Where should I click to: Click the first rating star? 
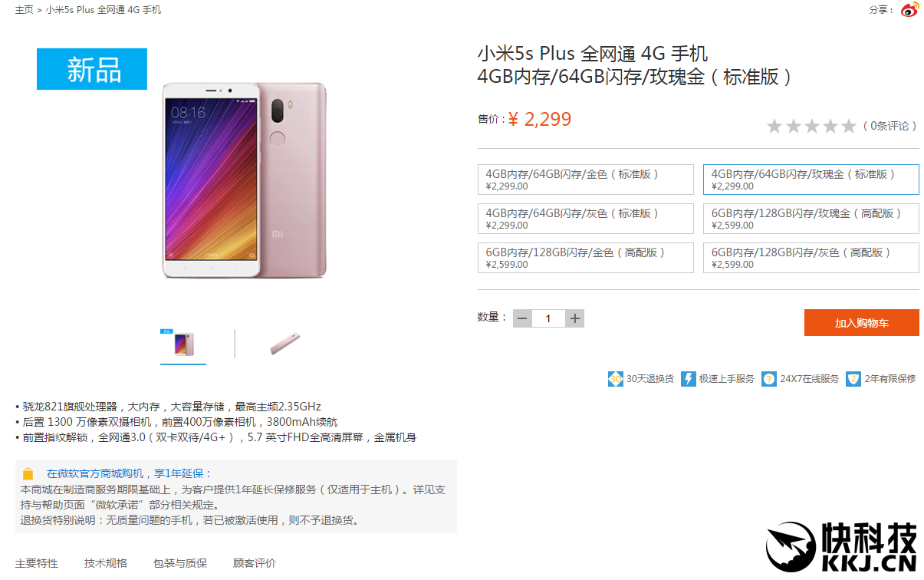774,126
